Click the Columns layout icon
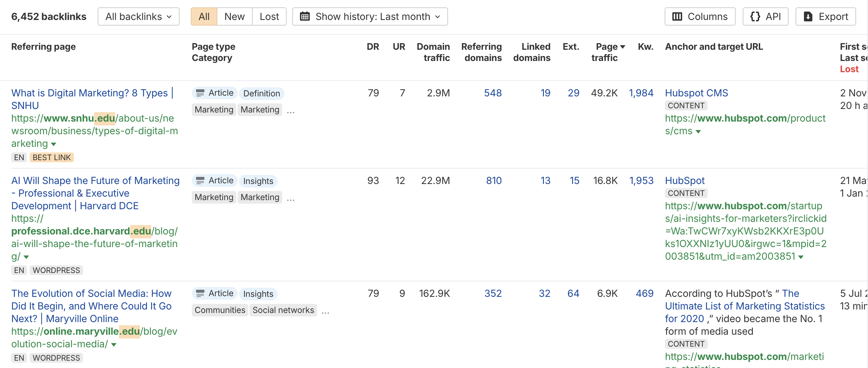The height and width of the screenshot is (368, 868). [x=677, y=16]
